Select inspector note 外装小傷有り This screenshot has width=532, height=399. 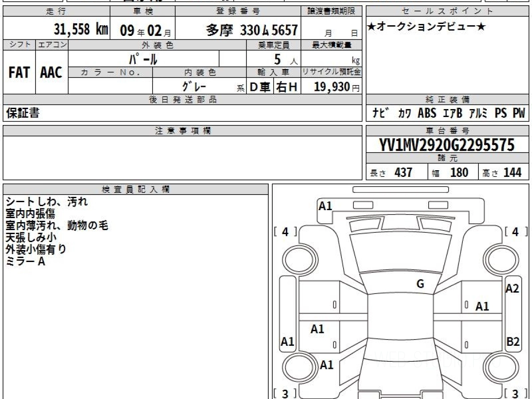pos(36,250)
